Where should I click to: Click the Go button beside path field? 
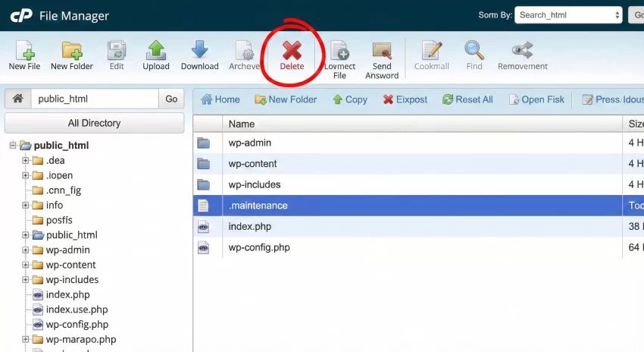(171, 99)
